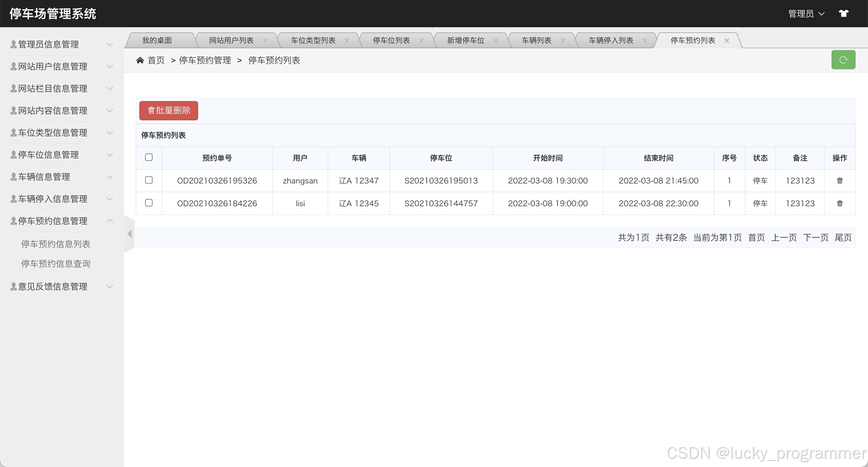Viewport: 868px width, 467px height.
Task: Collapse the sidebar with the left arrow handle
Action: [130, 234]
